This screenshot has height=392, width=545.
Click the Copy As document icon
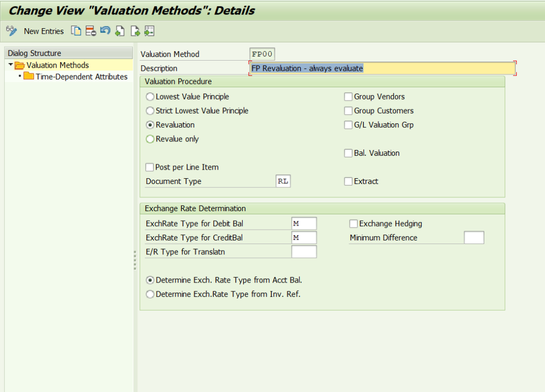pyautogui.click(x=76, y=31)
